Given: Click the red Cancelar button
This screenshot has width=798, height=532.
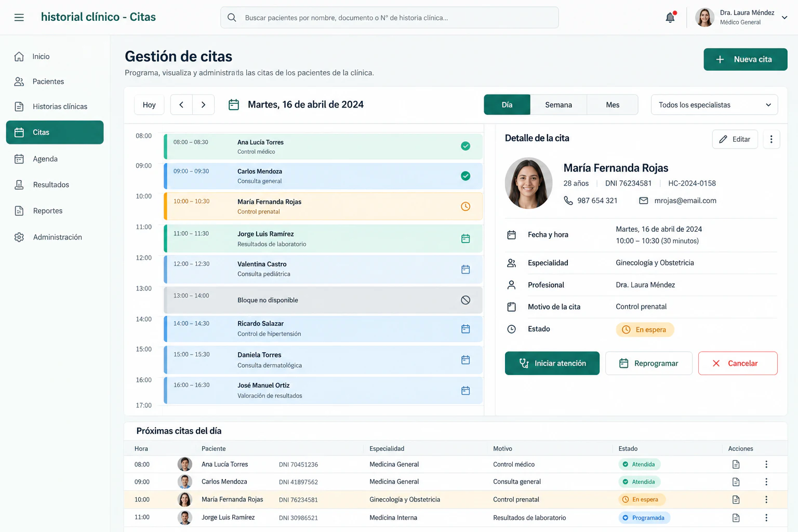Looking at the screenshot, I should pyautogui.click(x=738, y=363).
